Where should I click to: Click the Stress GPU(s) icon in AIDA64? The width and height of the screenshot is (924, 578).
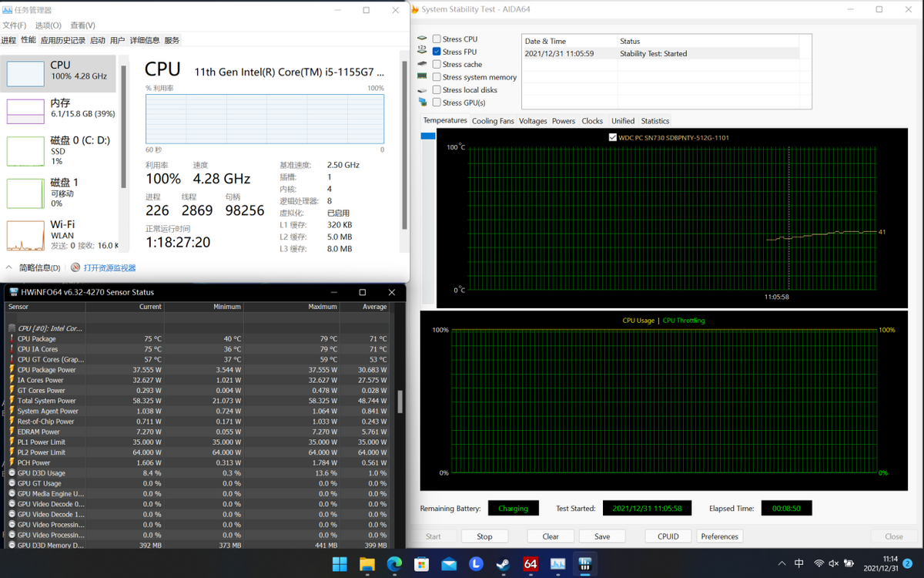click(x=422, y=102)
